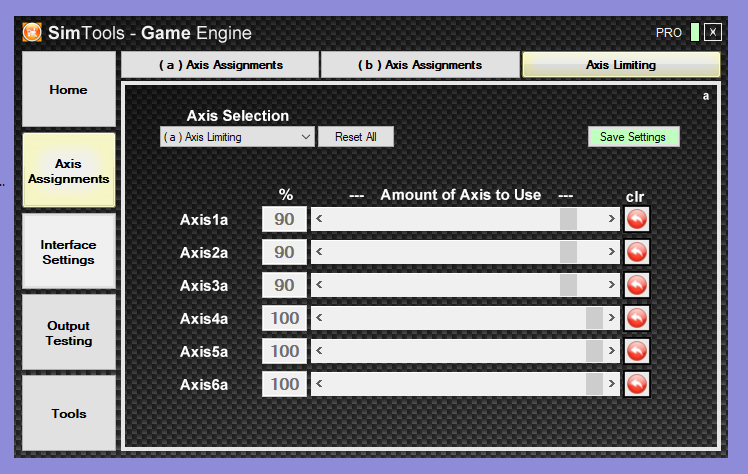Click the Axis1a slider right arrow
The image size is (748, 474).
(x=612, y=219)
